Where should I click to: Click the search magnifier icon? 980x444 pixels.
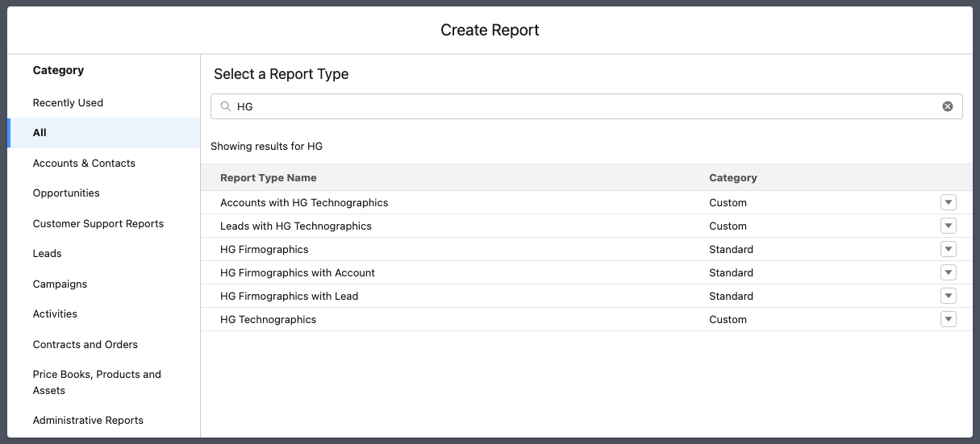coord(226,106)
